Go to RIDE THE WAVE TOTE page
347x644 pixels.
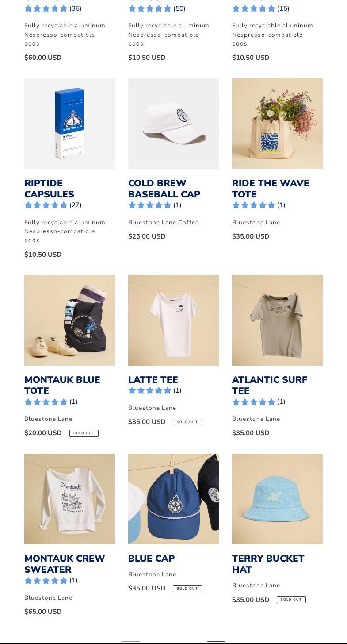(x=271, y=189)
